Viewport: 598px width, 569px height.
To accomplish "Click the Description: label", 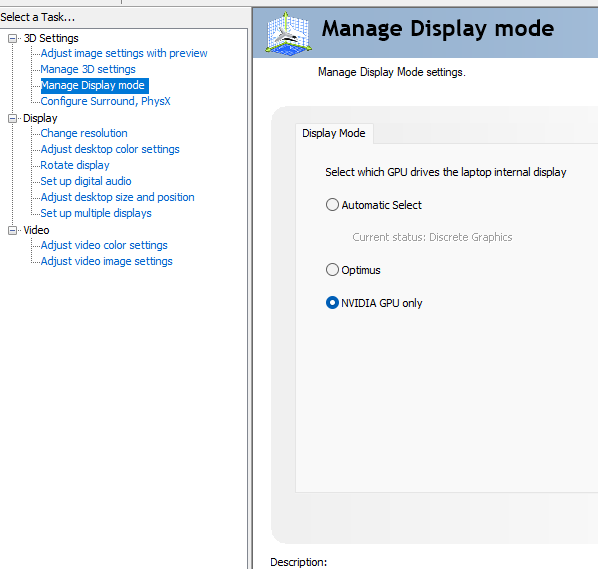I will click(299, 562).
